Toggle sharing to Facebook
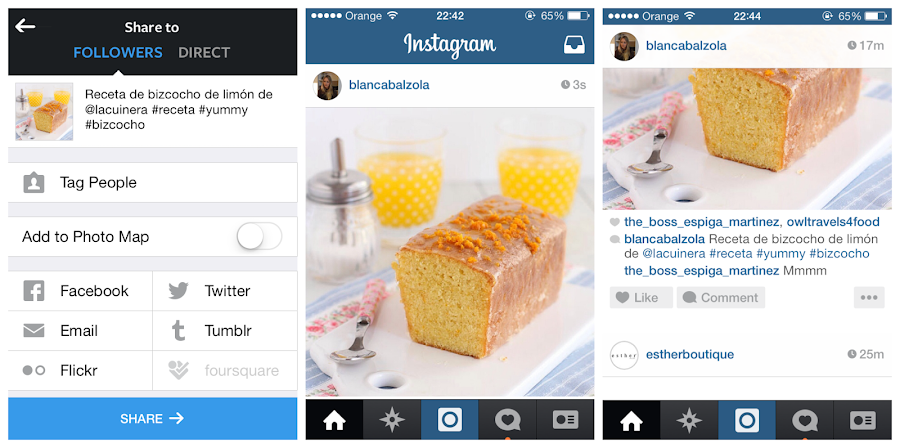The image size is (900, 448). click(x=80, y=291)
